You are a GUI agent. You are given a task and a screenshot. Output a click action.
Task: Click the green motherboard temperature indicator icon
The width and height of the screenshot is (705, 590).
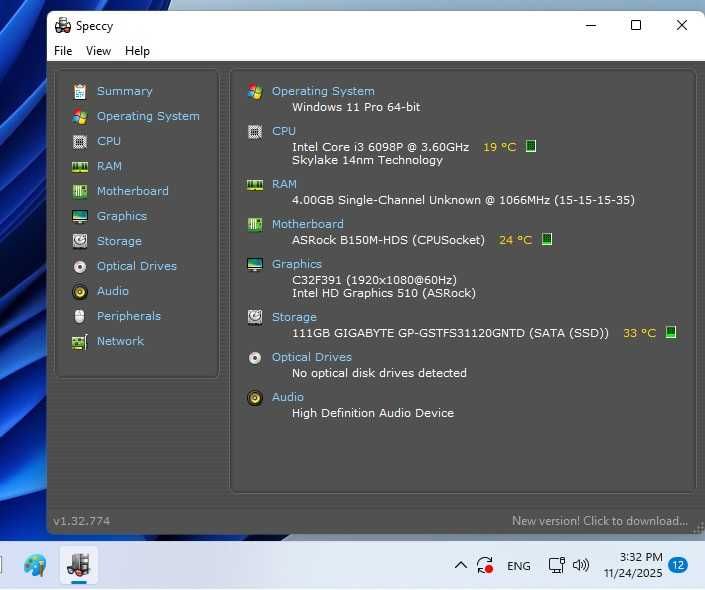click(x=547, y=239)
